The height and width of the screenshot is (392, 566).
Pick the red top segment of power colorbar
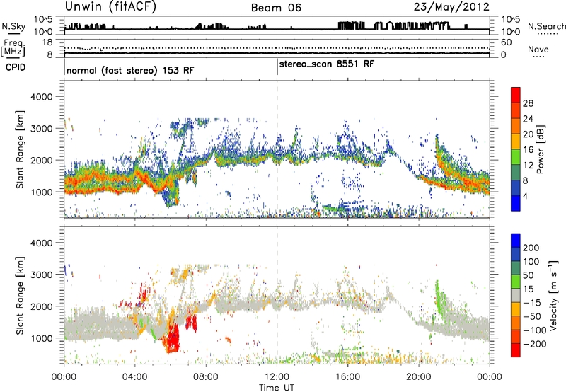click(516, 96)
